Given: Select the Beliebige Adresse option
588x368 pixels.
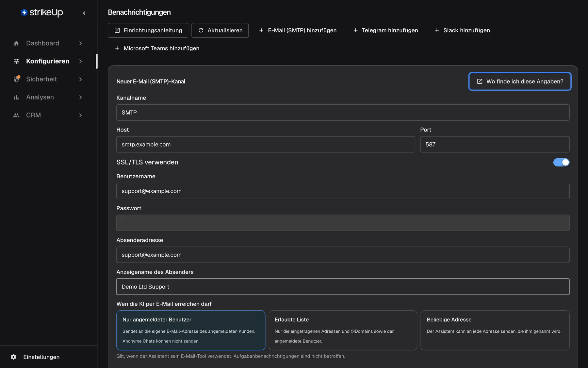Looking at the screenshot, I should 495,330.
